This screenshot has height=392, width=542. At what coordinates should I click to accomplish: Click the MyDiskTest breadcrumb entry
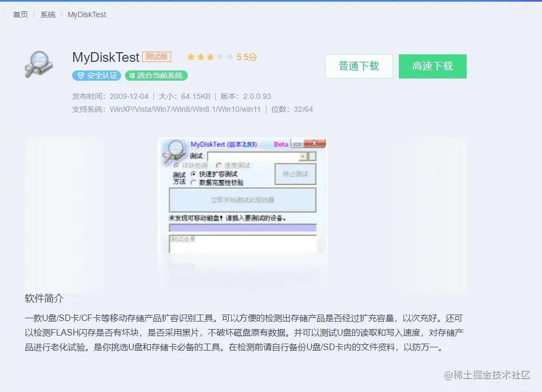point(87,15)
